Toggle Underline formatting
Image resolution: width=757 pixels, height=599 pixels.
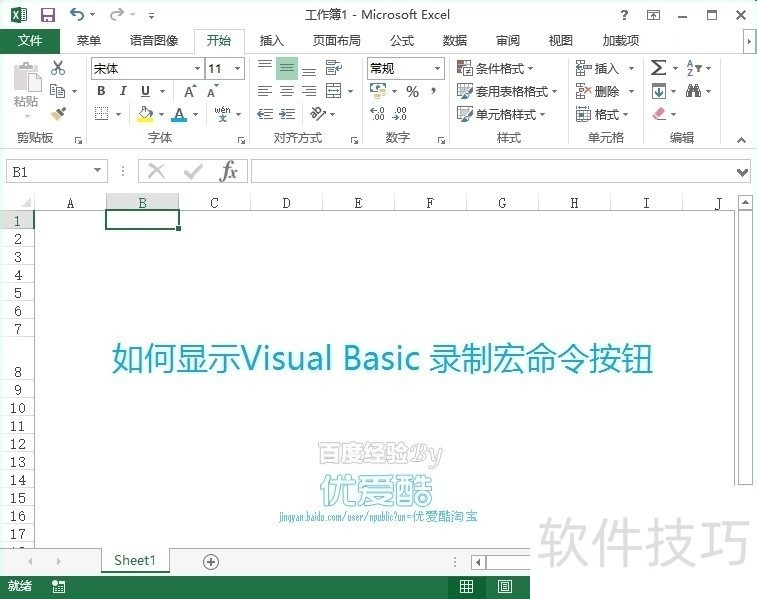(x=145, y=91)
